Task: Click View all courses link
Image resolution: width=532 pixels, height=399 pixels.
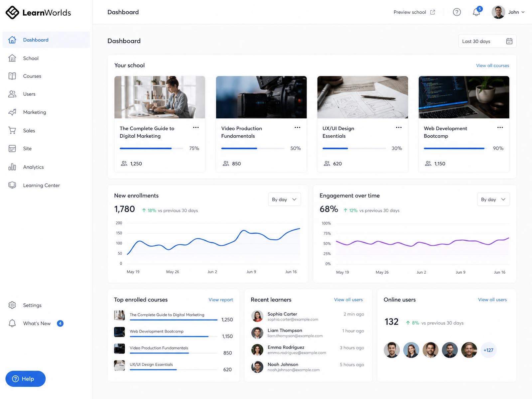Action: 492,66
